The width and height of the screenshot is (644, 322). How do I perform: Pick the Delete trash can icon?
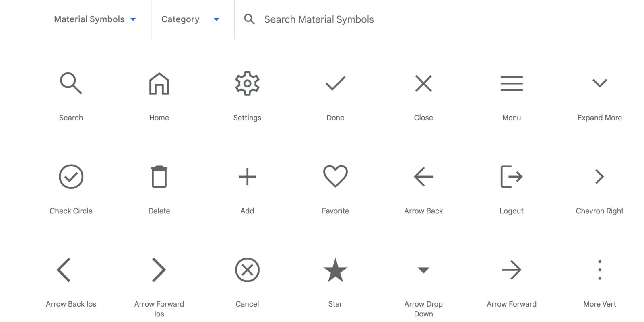coord(159,177)
